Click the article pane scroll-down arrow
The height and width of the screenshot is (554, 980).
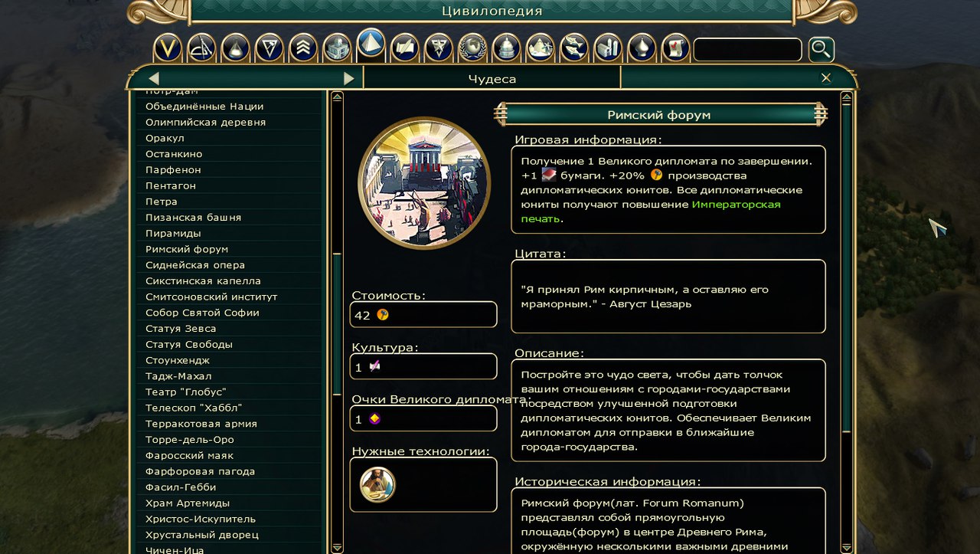pyautogui.click(x=846, y=547)
